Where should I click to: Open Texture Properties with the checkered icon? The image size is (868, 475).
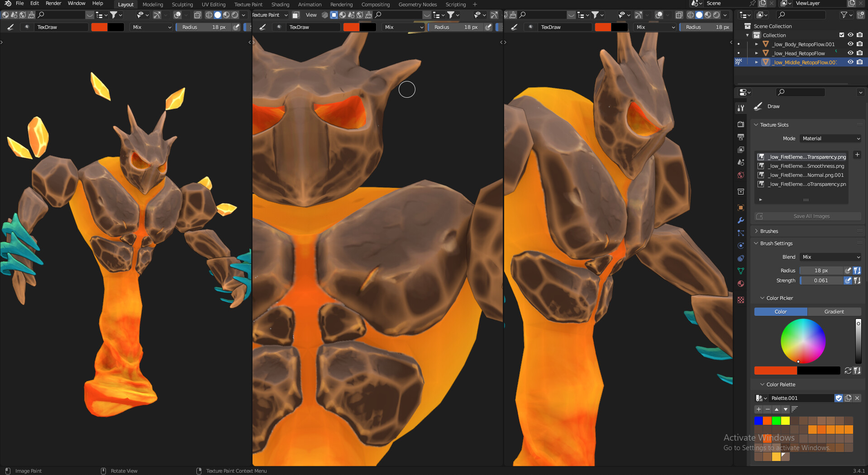coord(741,299)
